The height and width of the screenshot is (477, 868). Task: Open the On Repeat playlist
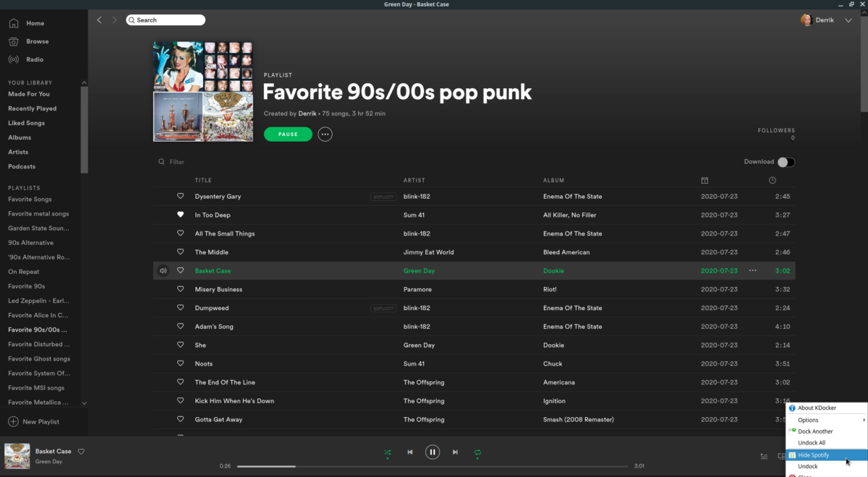[x=23, y=272]
